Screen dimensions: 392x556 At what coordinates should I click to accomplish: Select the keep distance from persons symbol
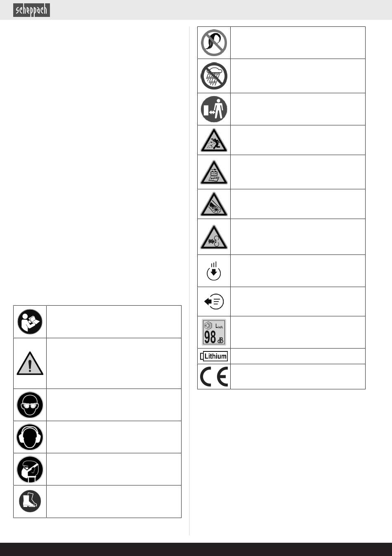click(214, 109)
